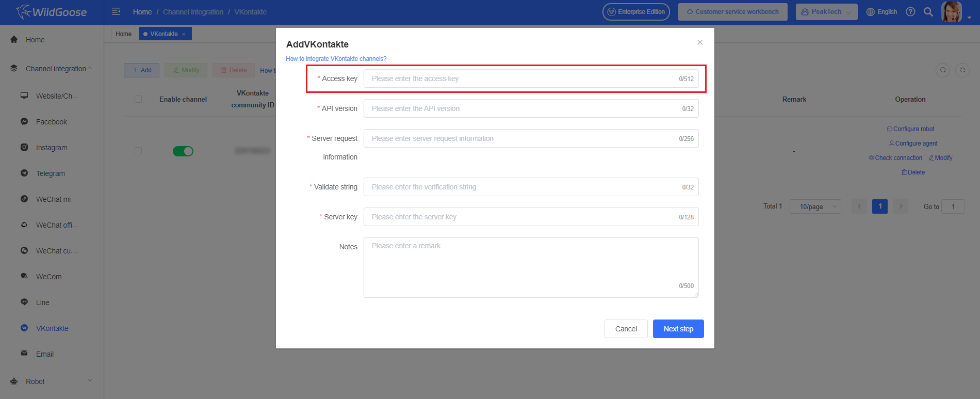Go to Home in sidebar
Viewport: 980px width, 399px height.
35,40
